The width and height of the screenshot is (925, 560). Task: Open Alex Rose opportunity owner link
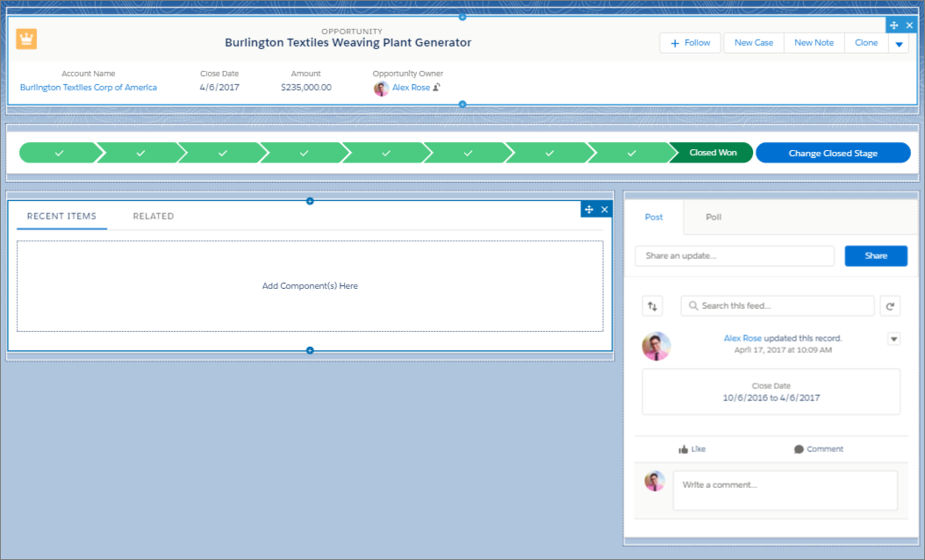coord(412,87)
